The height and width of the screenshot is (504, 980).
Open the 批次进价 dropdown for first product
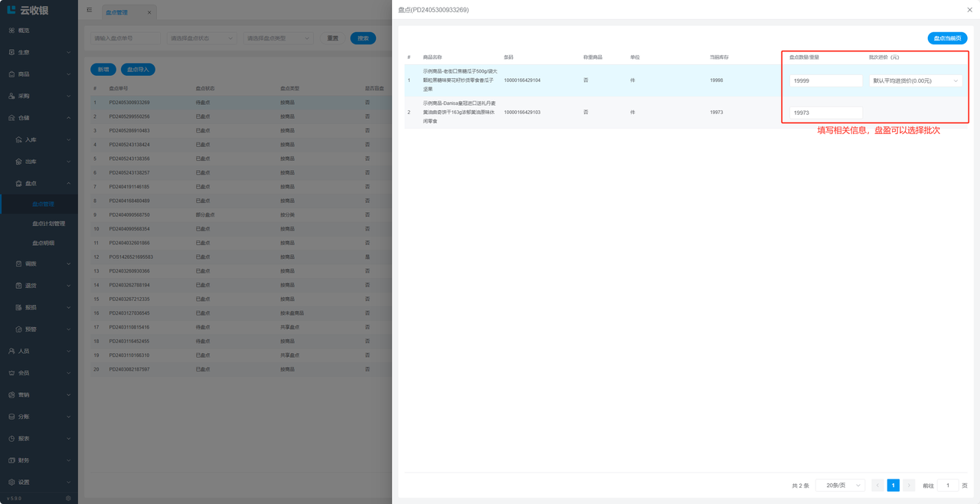916,80
